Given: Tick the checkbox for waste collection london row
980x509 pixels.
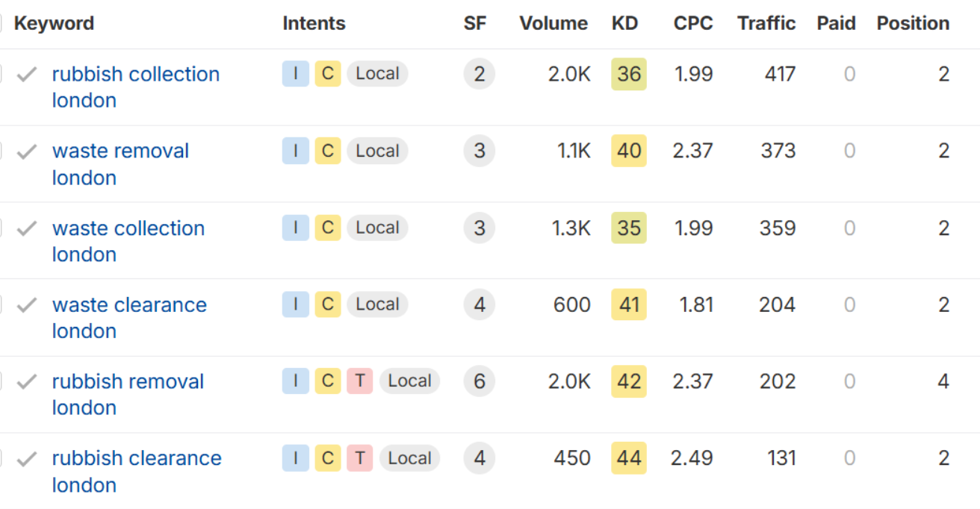Looking at the screenshot, I should 0,228.
